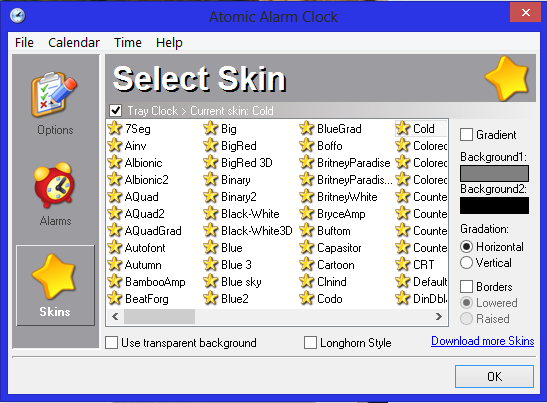The height and width of the screenshot is (403, 547).
Task: Select the BryceAmp skin name
Action: click(x=341, y=214)
